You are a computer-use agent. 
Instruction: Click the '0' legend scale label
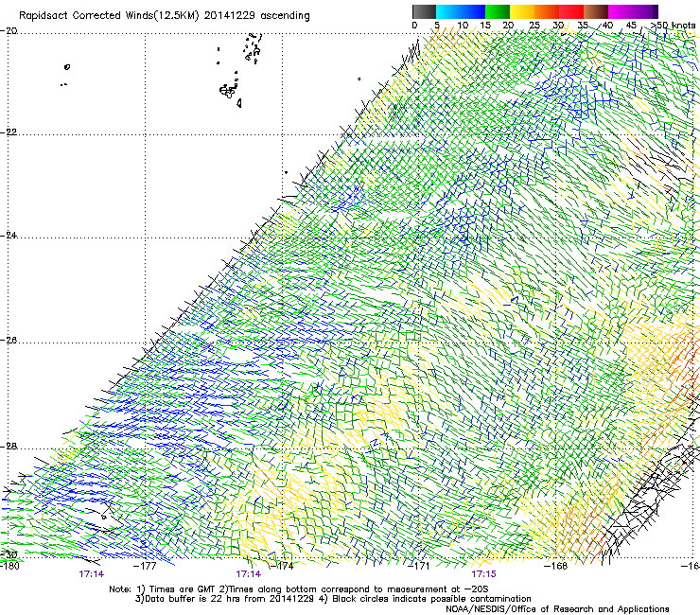pyautogui.click(x=414, y=26)
